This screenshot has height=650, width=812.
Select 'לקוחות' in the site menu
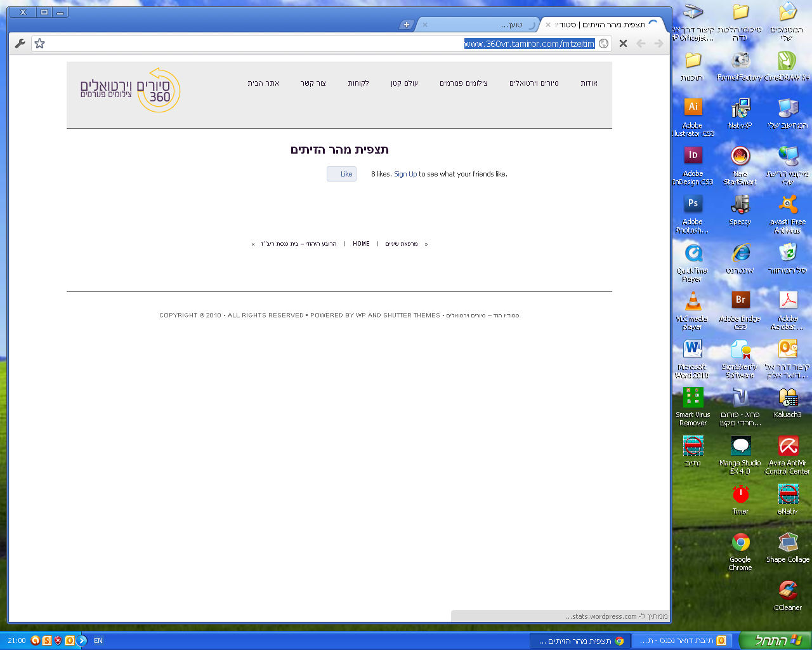pos(358,83)
